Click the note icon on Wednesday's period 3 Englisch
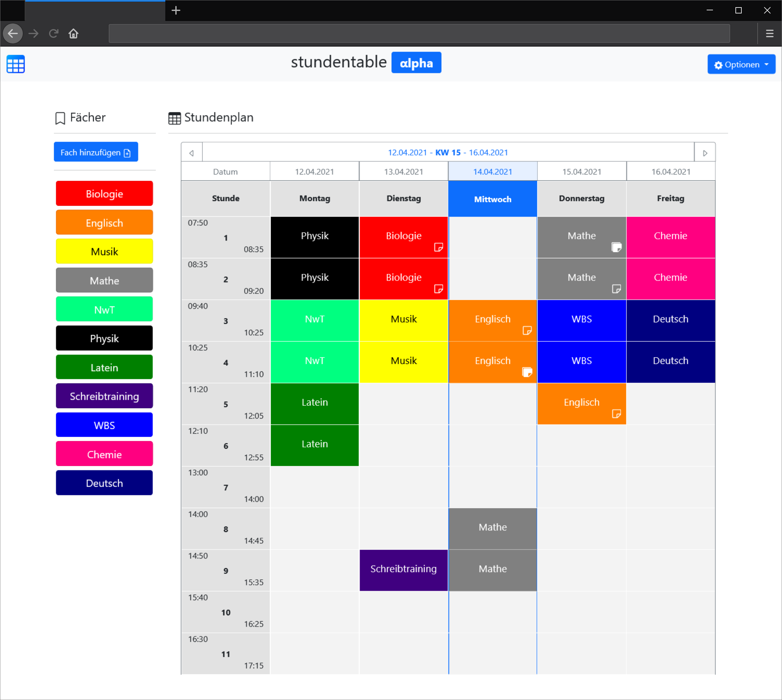Viewport: 782px width, 700px height. [x=527, y=330]
